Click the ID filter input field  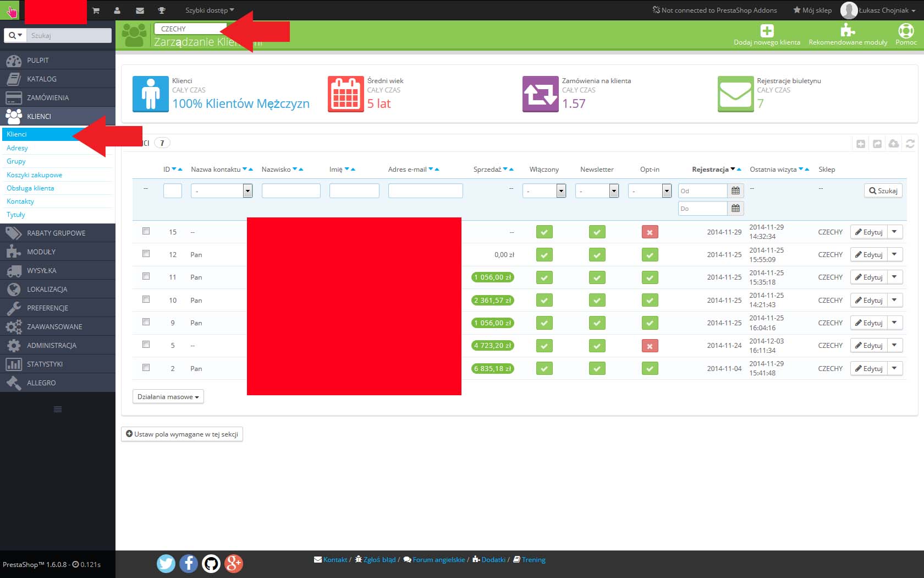tap(173, 191)
